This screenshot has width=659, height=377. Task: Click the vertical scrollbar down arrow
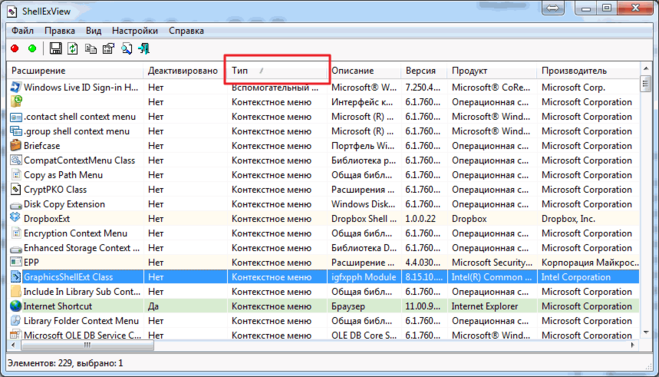tap(646, 332)
